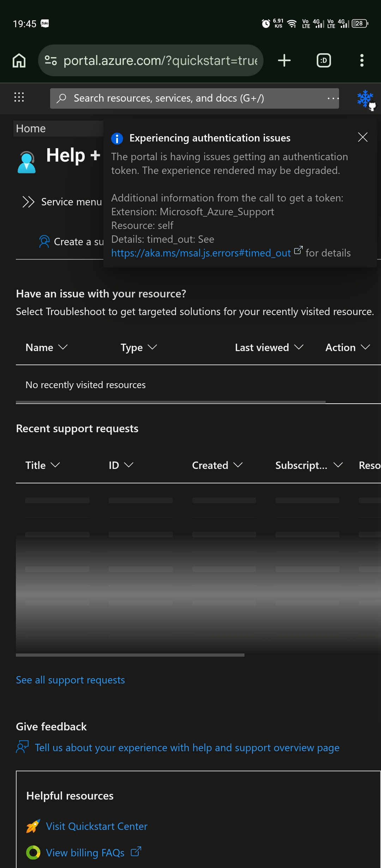Screen dimensions: 381x868
Task: Click the "Experiencing authentication issues" title
Action: [210, 138]
